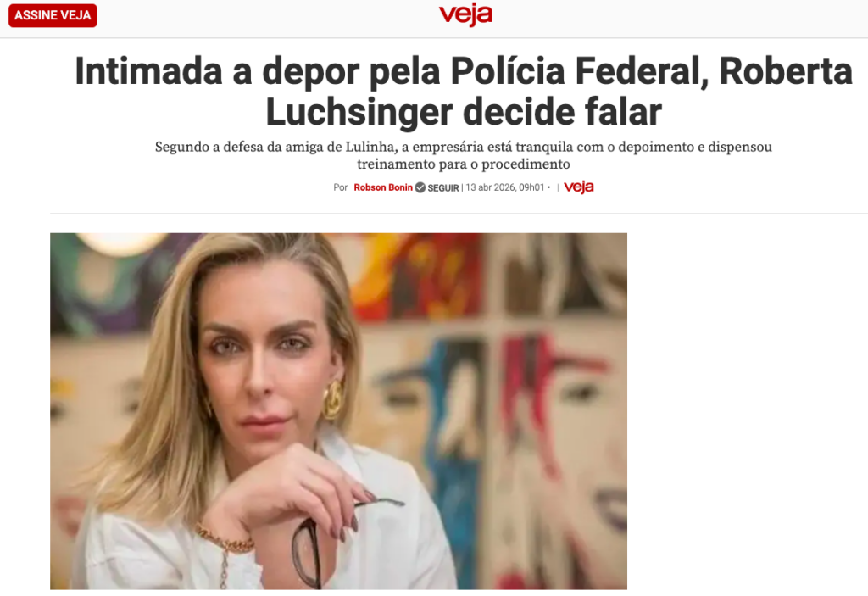
Task: Click the gold bracelet in the photo
Action: pos(225,543)
